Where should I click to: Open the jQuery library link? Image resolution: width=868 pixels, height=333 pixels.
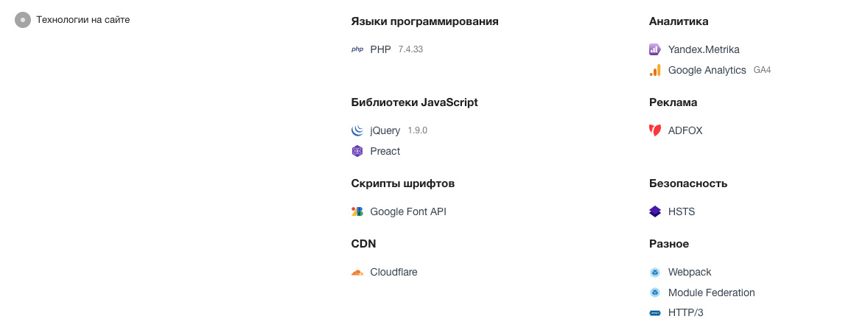click(x=385, y=130)
